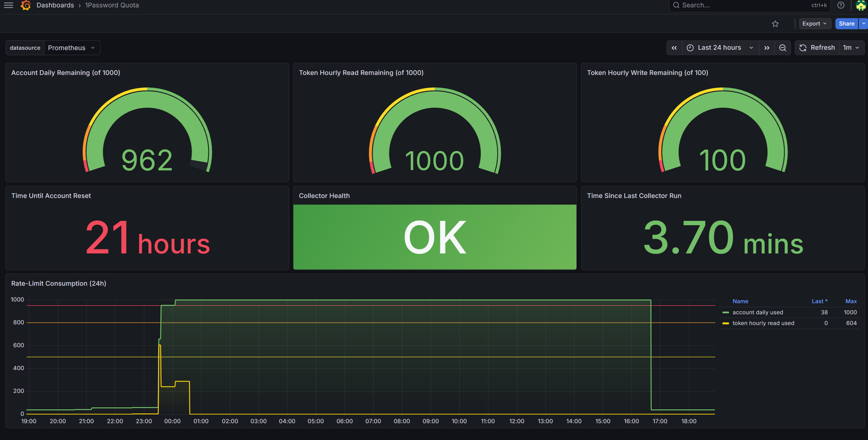Click the 21 hours stat value
The image size is (868, 440).
click(147, 238)
